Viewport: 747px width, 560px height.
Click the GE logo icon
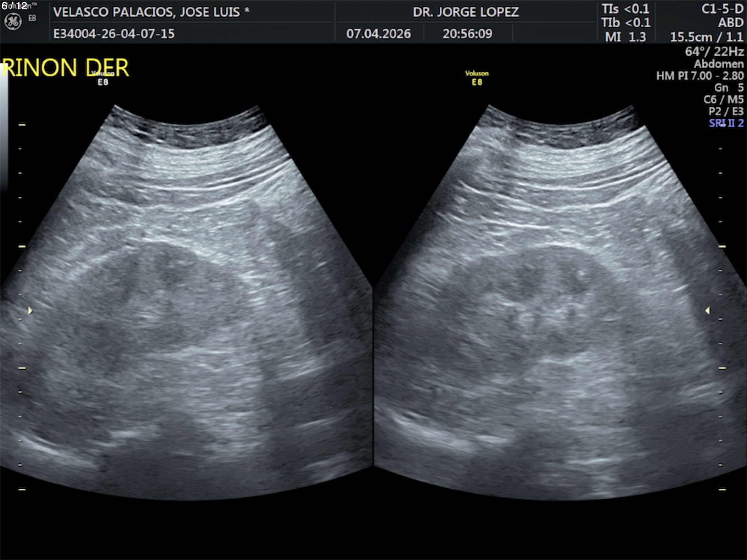[13, 22]
